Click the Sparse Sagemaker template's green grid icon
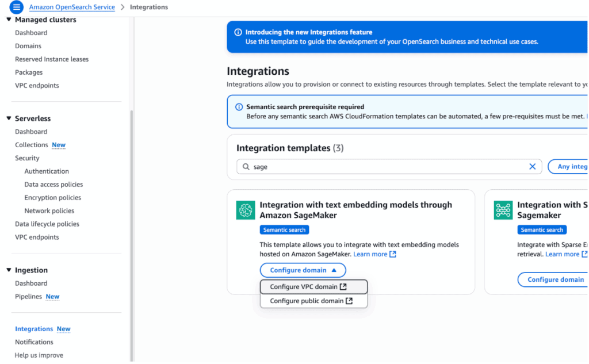Viewport: 589px width, 364px height. (503, 210)
